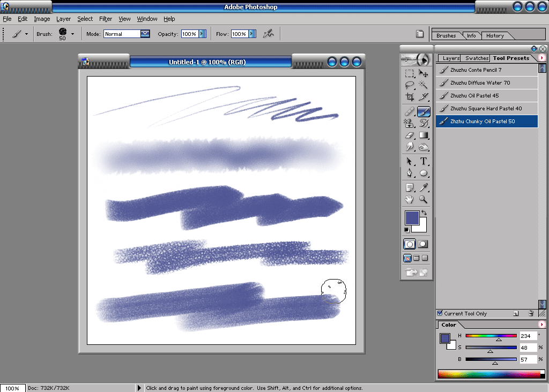
Task: Select Zhuzhu Square Hard Pastel 40 preset
Action: click(x=487, y=108)
